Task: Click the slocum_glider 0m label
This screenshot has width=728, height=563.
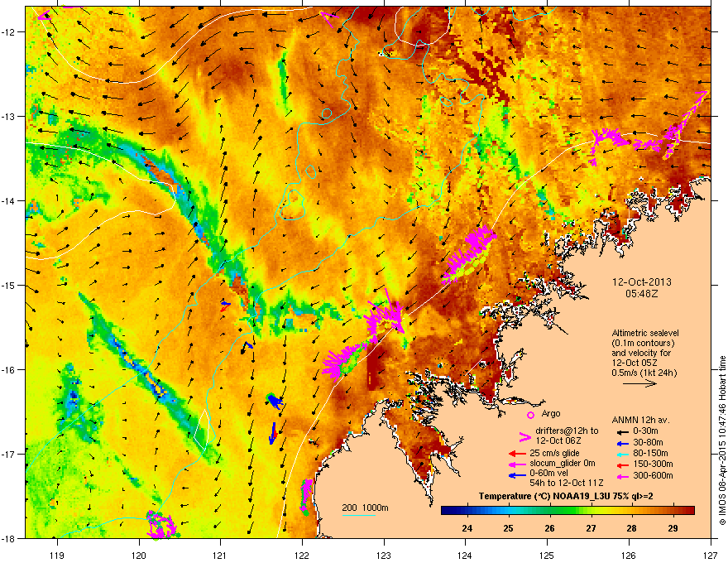Action: click(x=563, y=463)
